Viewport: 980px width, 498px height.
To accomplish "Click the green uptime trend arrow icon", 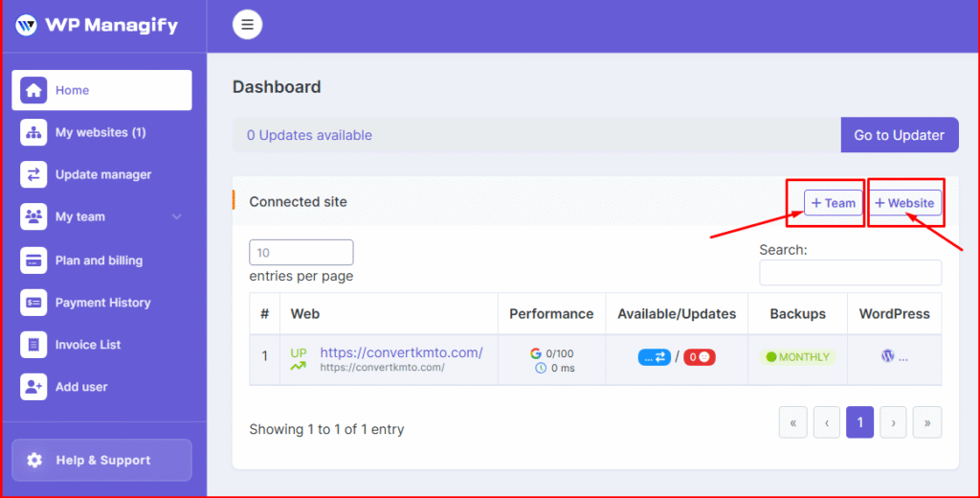I will 299,366.
